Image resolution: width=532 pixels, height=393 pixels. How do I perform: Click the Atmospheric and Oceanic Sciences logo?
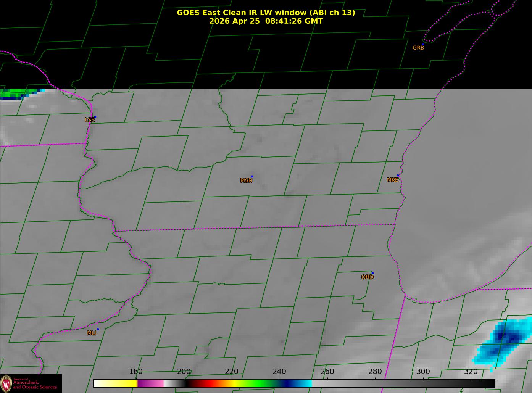[31, 383]
